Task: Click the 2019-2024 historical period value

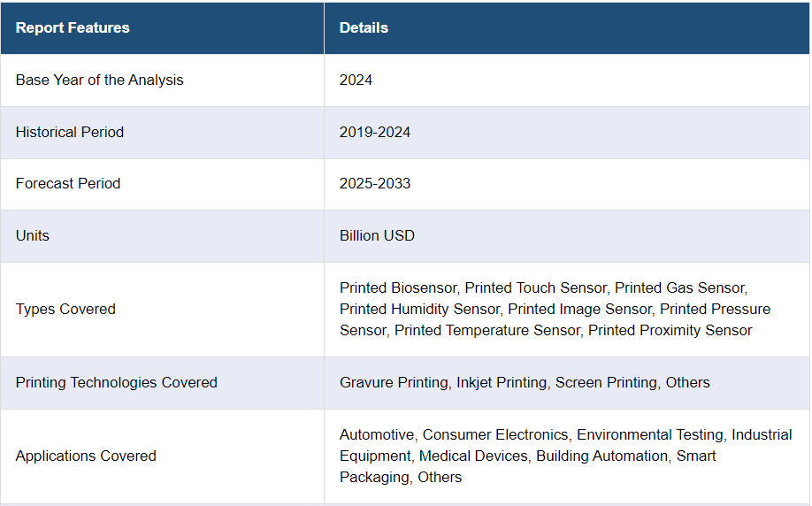Action: [375, 132]
